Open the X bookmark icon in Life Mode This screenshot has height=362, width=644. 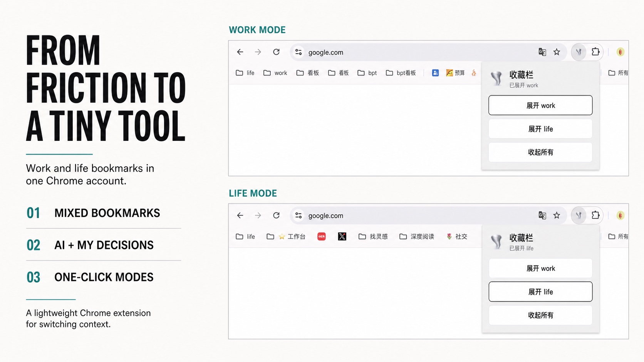coord(342,237)
